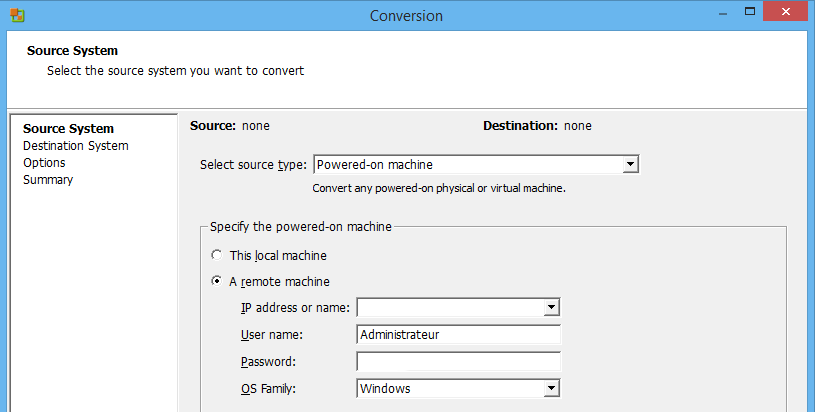
Task: Open the 'Select source type' dropdown
Action: click(630, 164)
